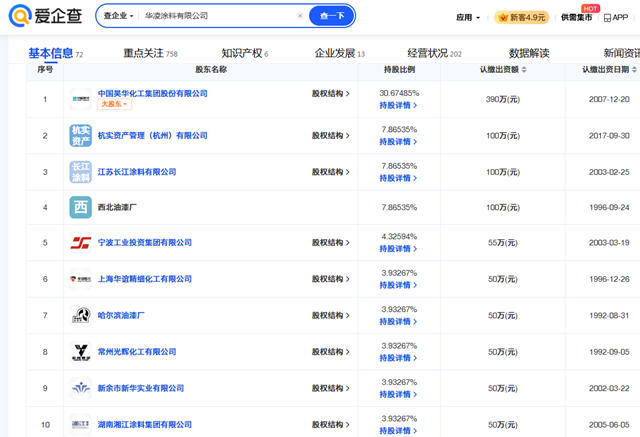Click the 杭实资产 logo icon
The width and height of the screenshot is (640, 437).
tap(80, 135)
